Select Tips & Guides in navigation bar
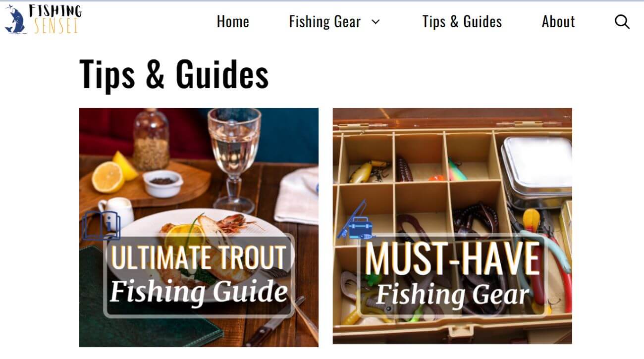 462,22
